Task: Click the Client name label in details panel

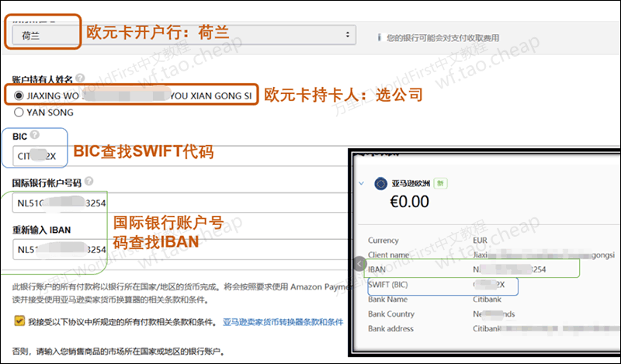Action: point(389,255)
